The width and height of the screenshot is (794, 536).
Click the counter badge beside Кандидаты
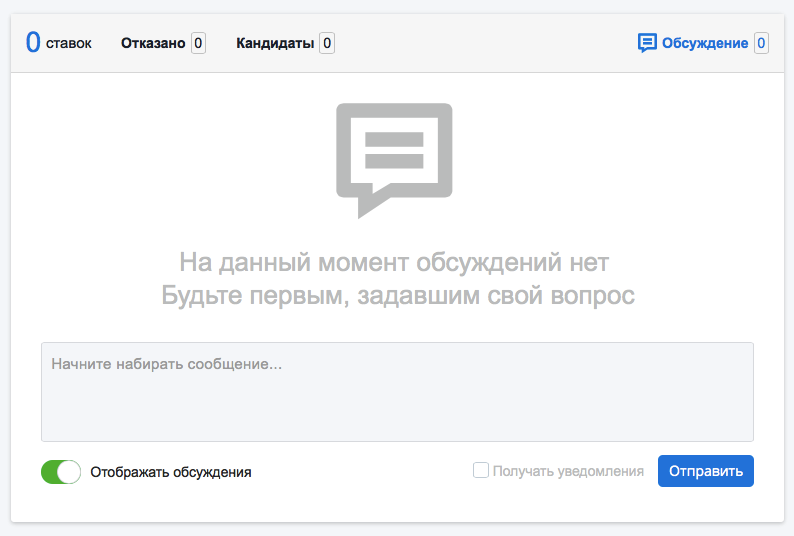tap(327, 43)
